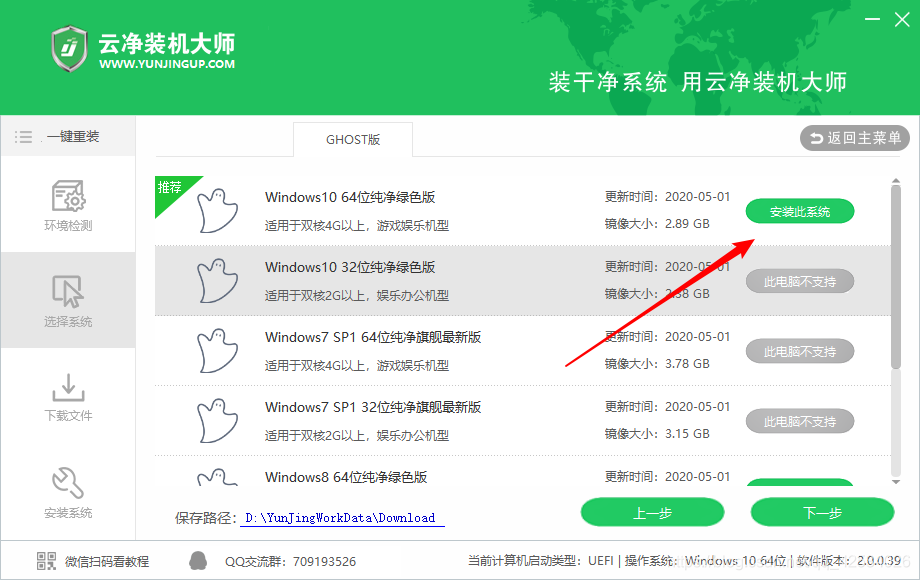
Task: Select the Windows10 64位纯净绿色版 title
Action: (x=350, y=197)
